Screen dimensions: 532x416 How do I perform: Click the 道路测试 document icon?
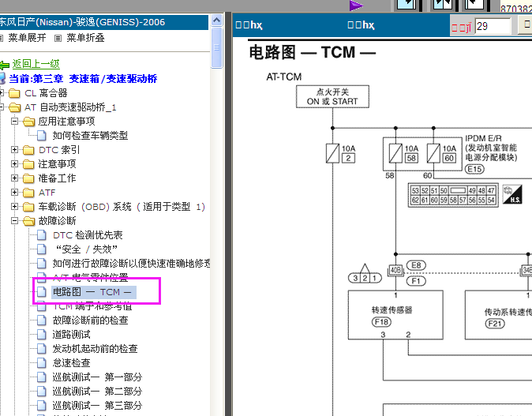[41, 335]
